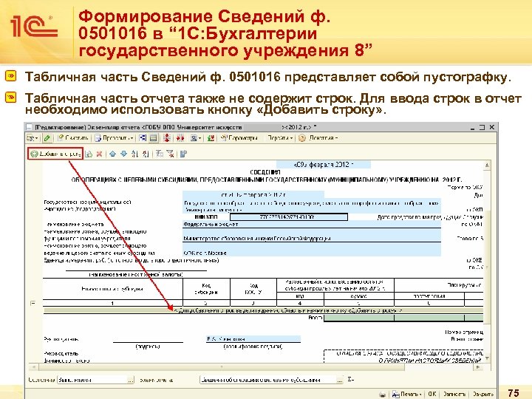The width and height of the screenshot is (532, 399).
Task: Click the vertical scrollbar down arrow
Action: point(487,358)
